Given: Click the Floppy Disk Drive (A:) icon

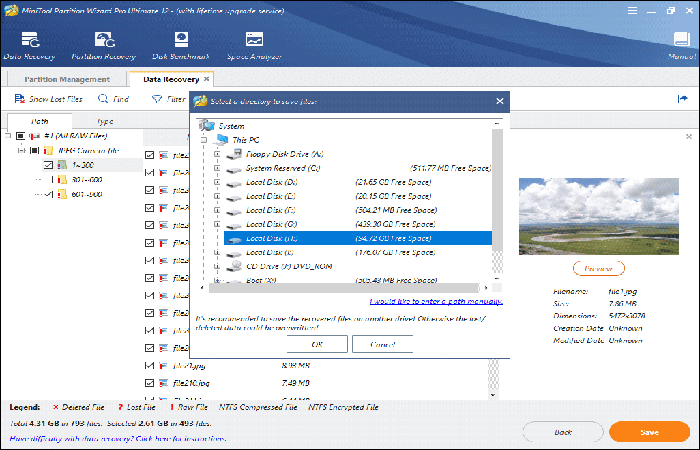Looking at the screenshot, I should coord(233,154).
